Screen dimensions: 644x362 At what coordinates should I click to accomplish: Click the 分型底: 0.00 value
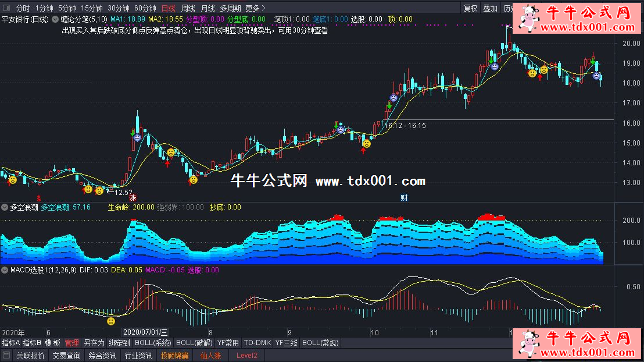point(246,19)
